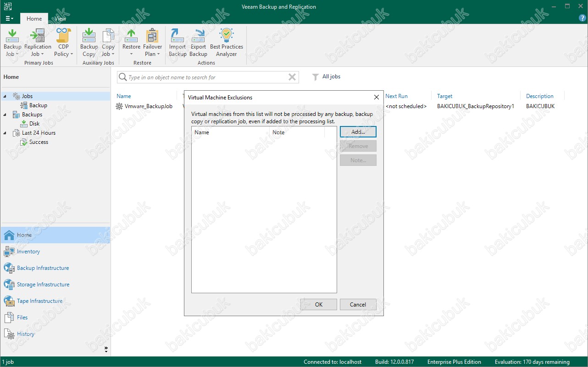
Task: Expand the navigation pane overflow chevron
Action: point(106,349)
